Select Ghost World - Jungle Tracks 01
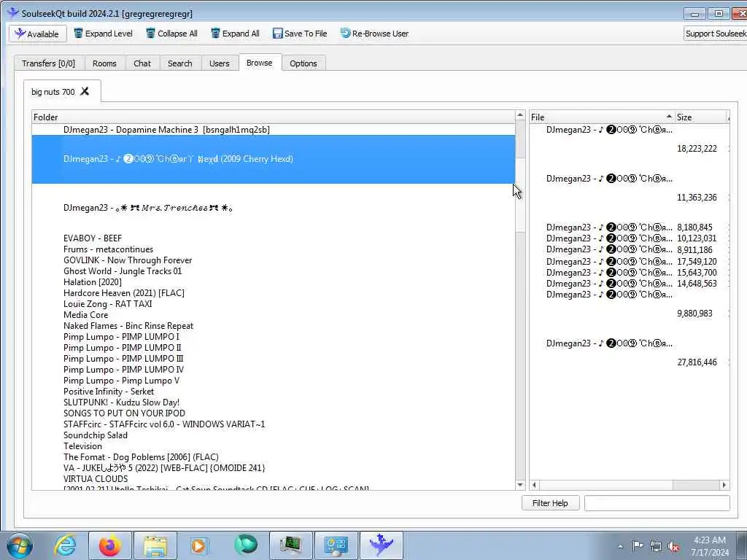This screenshot has width=747, height=560. click(x=123, y=271)
